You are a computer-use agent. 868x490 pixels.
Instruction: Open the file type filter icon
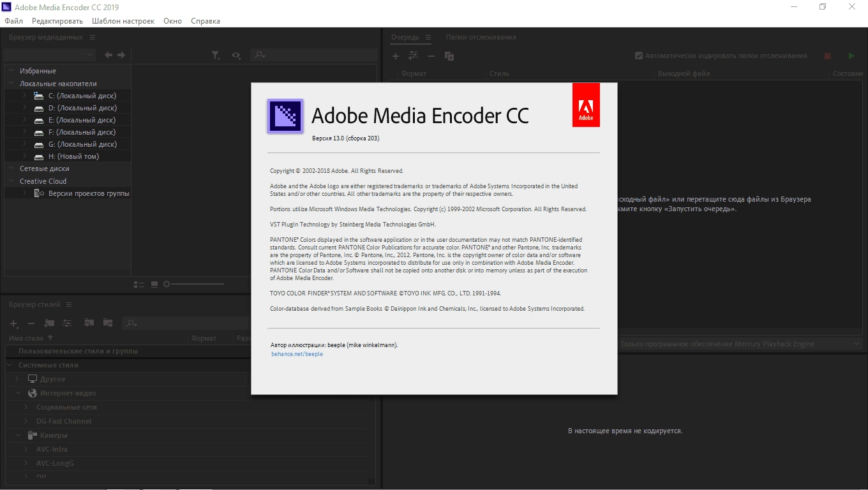(x=216, y=56)
